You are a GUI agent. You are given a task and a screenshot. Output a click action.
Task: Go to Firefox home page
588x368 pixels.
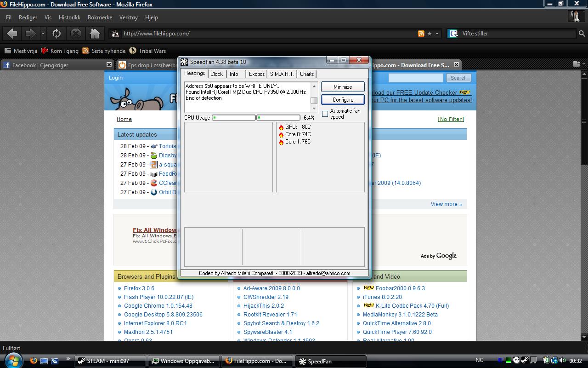[95, 33]
